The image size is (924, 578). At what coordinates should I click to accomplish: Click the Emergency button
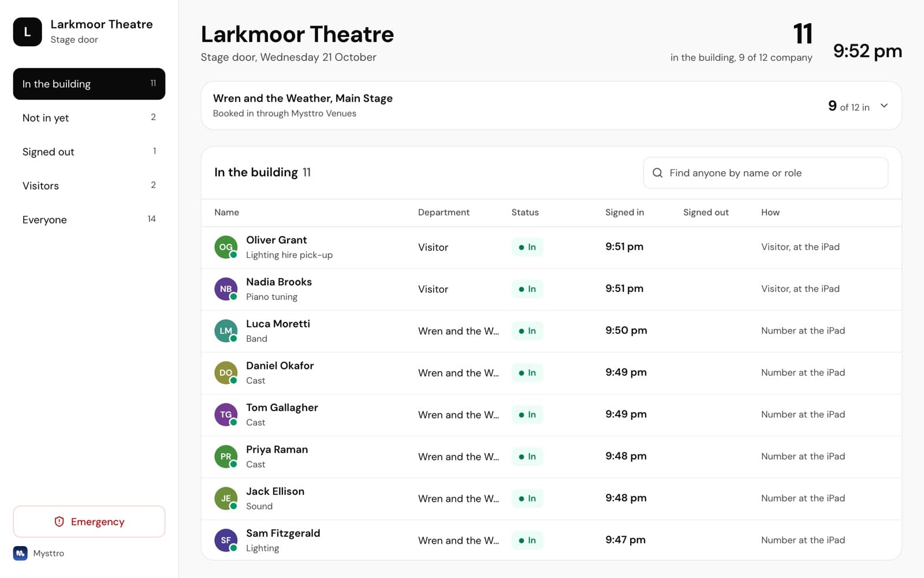(89, 521)
